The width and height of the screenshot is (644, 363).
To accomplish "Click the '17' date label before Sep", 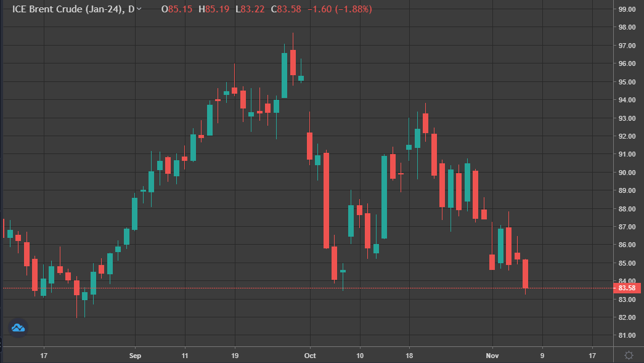I will 44,356.
